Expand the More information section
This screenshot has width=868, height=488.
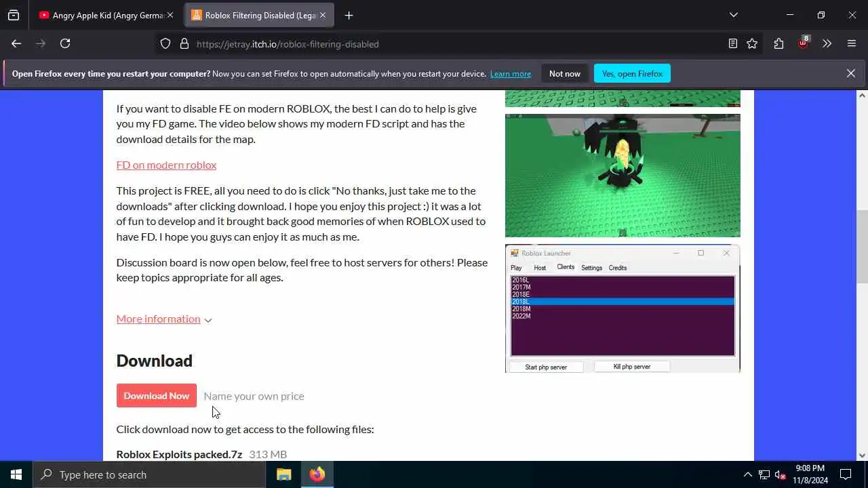tap(164, 319)
